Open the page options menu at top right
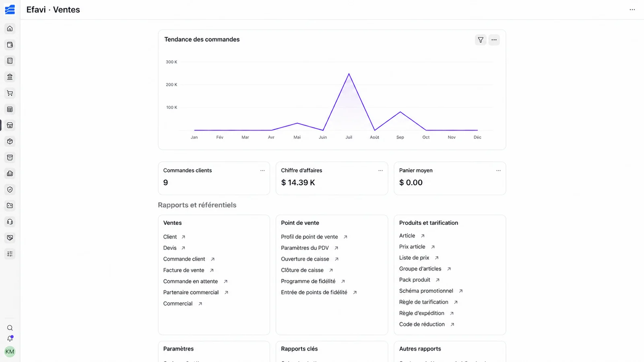Viewport: 644px width, 362px height. [632, 10]
